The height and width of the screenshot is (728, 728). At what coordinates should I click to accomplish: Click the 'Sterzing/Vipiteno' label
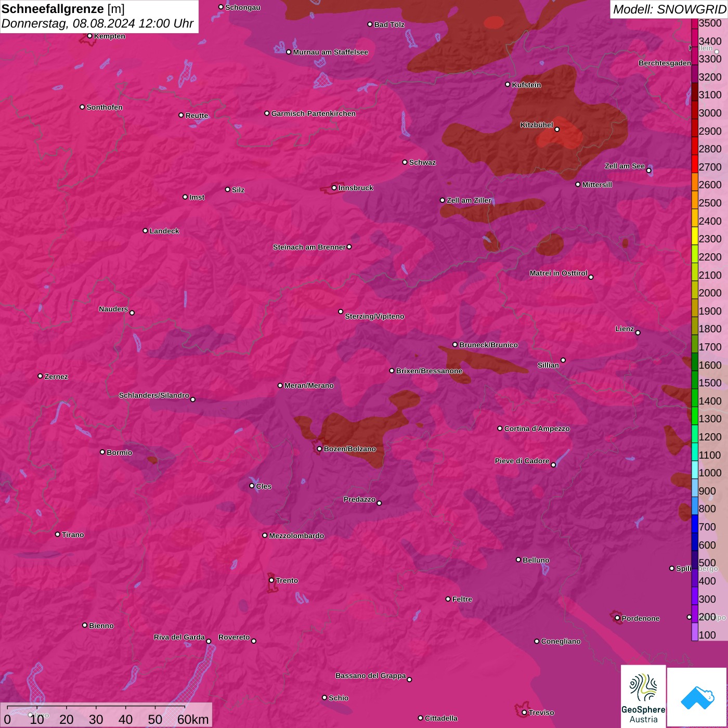[374, 316]
